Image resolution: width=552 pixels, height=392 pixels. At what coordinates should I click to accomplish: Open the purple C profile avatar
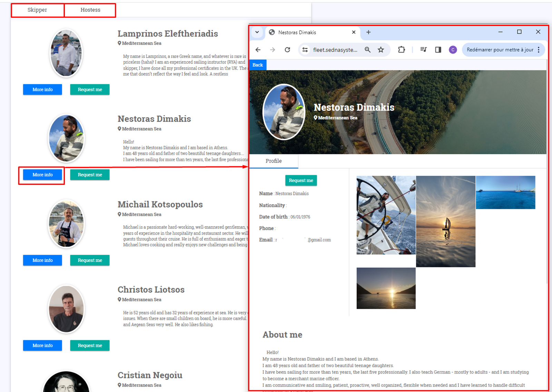click(x=453, y=50)
